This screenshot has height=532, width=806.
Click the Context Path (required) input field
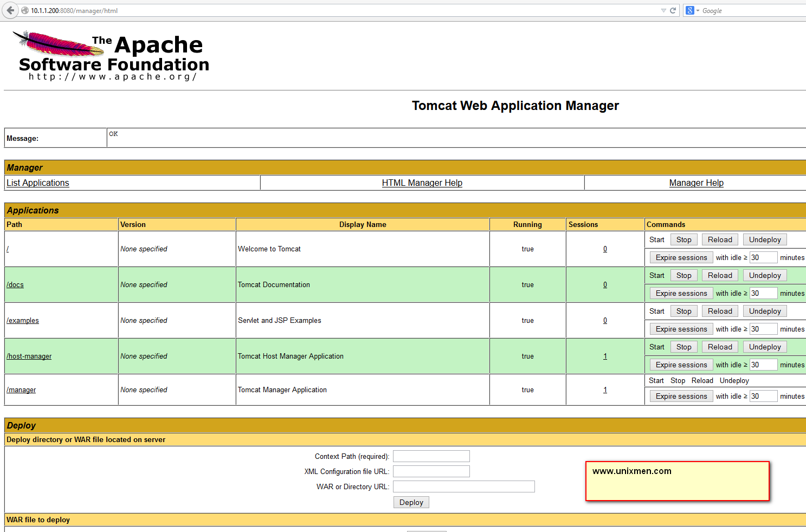tap(431, 456)
